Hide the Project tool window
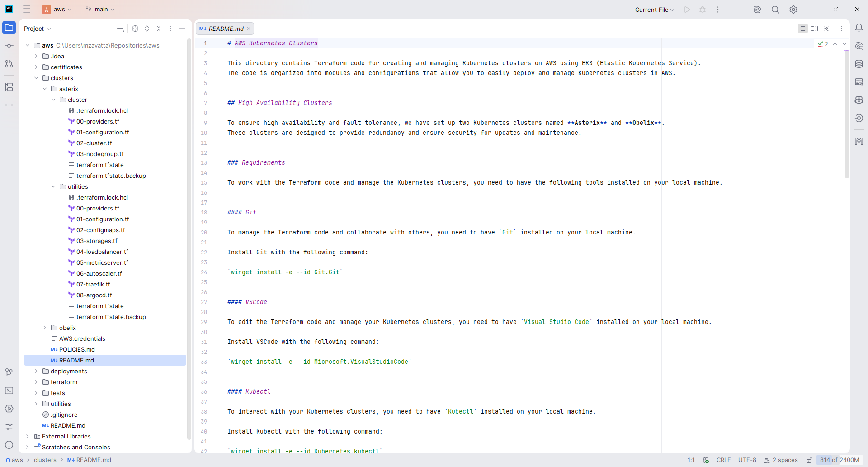This screenshot has width=868, height=467. click(x=182, y=29)
